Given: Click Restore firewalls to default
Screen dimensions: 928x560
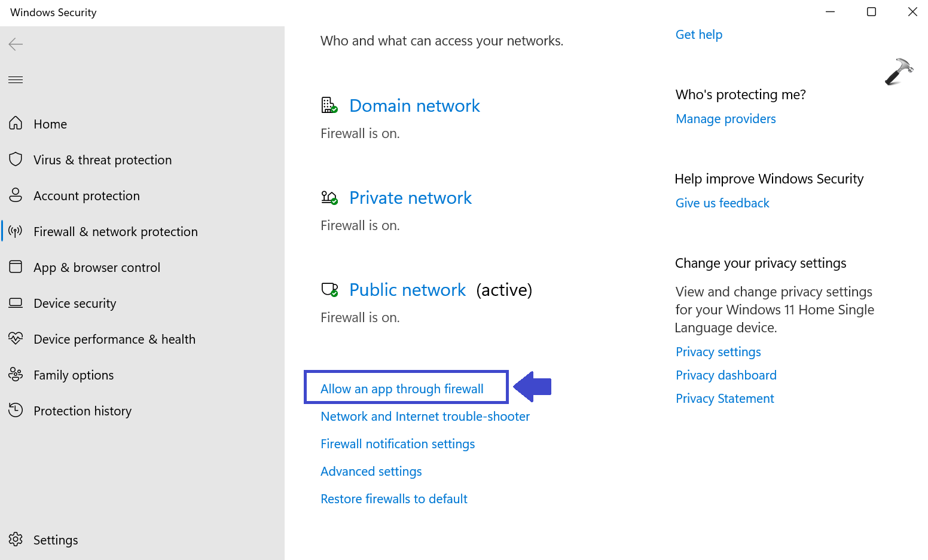Looking at the screenshot, I should (x=394, y=499).
